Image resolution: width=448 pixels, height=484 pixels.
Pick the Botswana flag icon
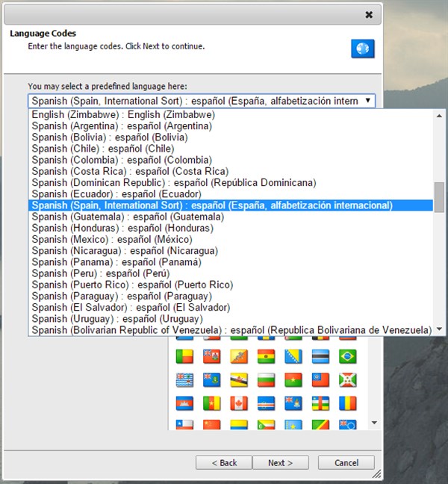[320, 356]
